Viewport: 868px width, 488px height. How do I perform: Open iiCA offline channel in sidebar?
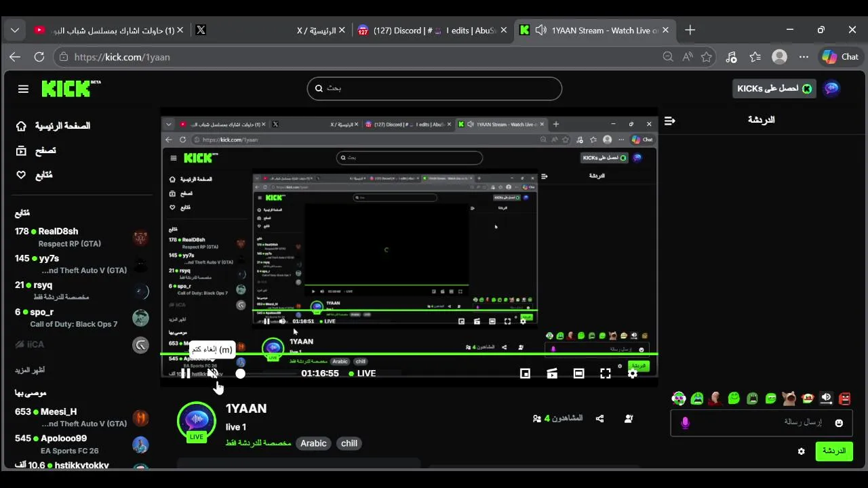[x=81, y=344]
